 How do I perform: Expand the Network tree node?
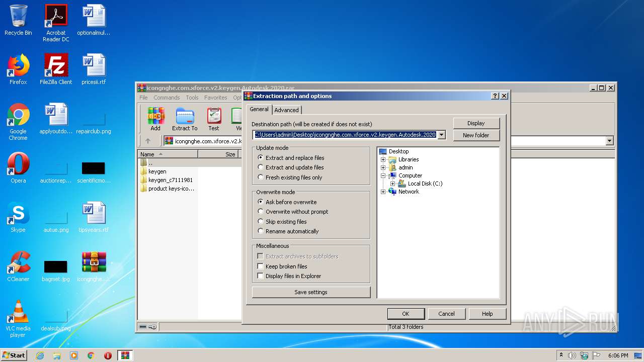(x=383, y=192)
